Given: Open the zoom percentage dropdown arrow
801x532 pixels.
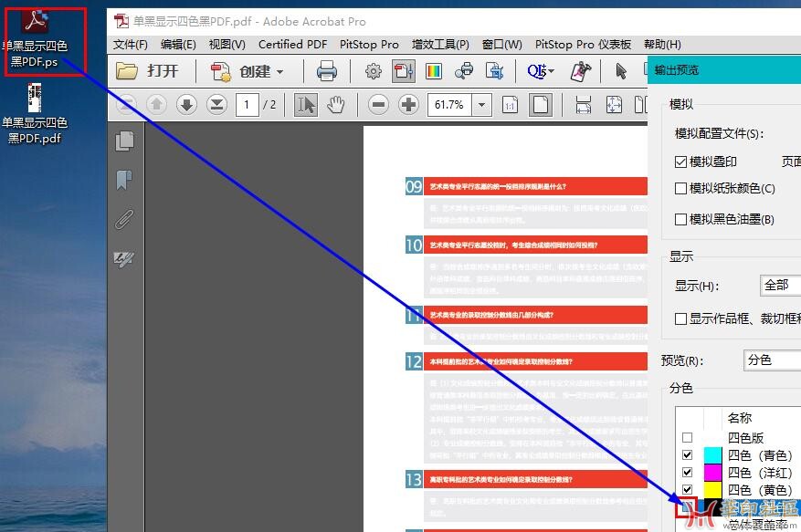Looking at the screenshot, I should point(481,105).
